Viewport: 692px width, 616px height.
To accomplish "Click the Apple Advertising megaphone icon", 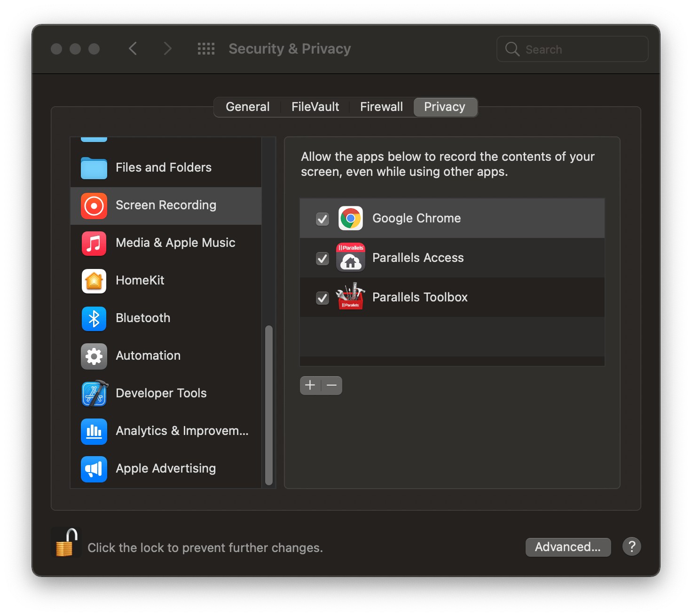I will pyautogui.click(x=94, y=469).
